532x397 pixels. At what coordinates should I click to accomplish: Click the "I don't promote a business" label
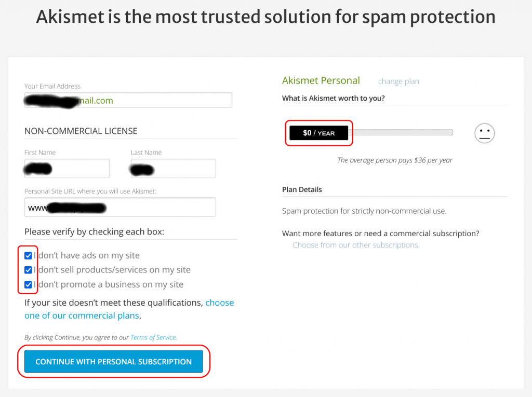coord(109,284)
